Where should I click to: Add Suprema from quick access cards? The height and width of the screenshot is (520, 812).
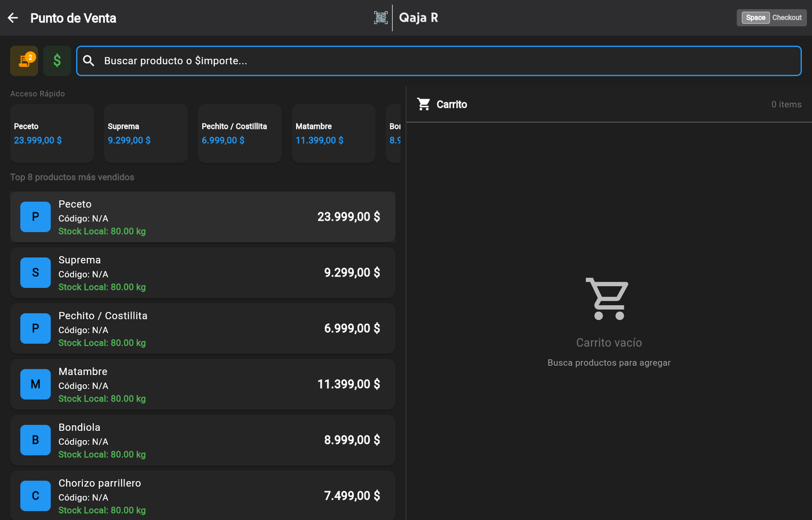pyautogui.click(x=146, y=133)
